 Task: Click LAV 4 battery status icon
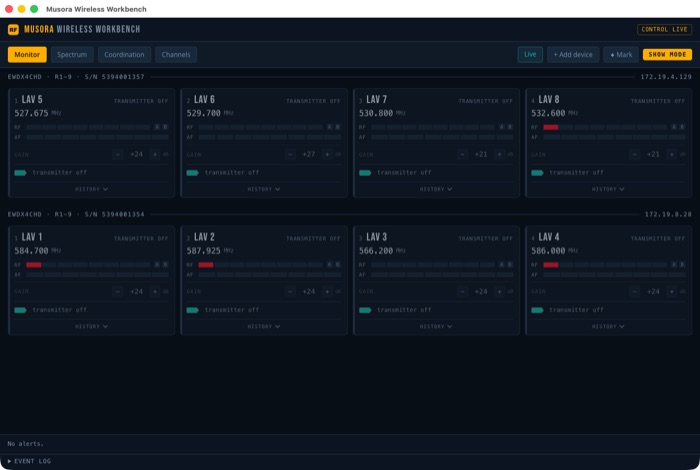coord(537,310)
